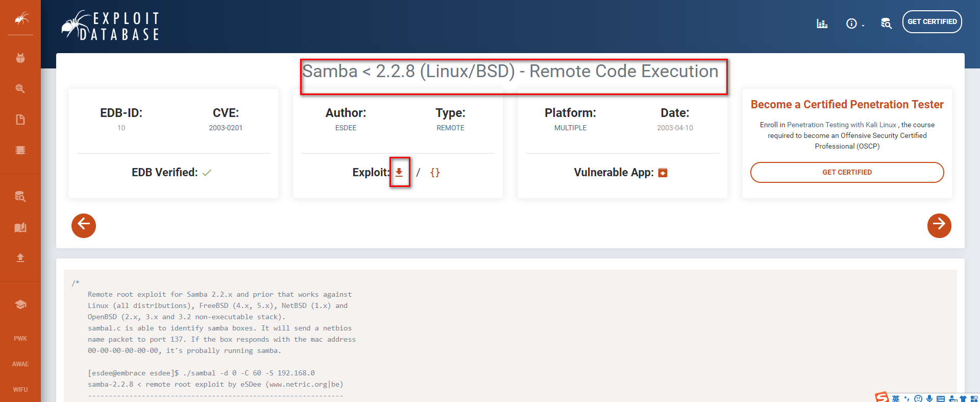Click the Sogou input method S icon

(881, 397)
